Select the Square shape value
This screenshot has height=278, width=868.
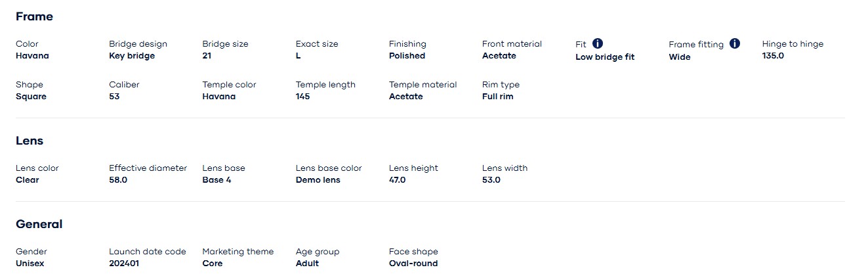[31, 97]
